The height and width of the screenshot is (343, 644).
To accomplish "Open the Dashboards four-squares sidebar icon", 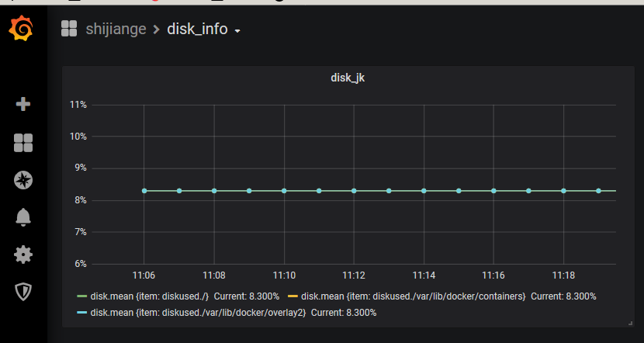I will pos(23,143).
